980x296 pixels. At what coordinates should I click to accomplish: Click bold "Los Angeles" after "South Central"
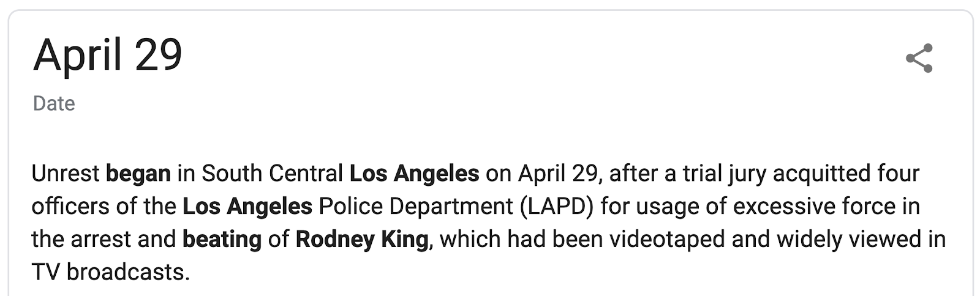(x=414, y=174)
